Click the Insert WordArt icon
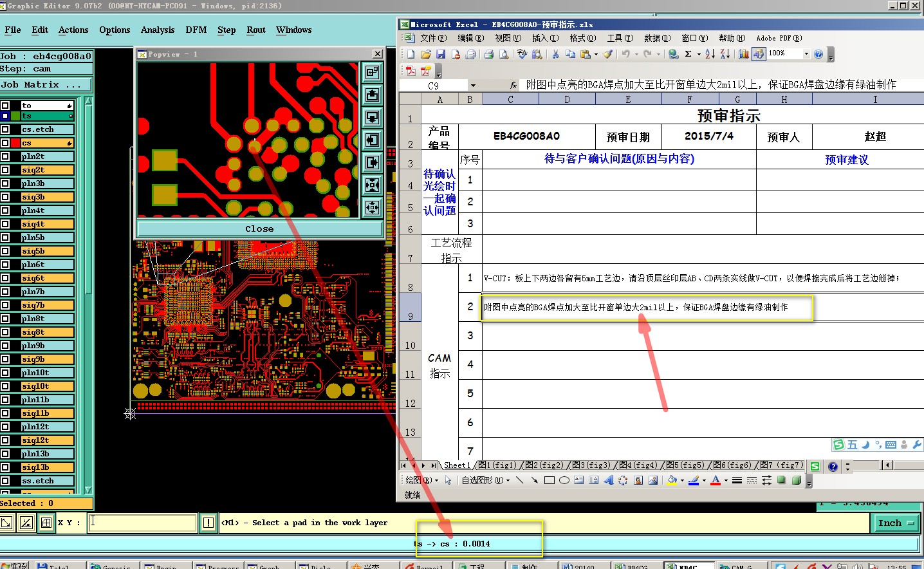The image size is (924, 569). pos(609,480)
